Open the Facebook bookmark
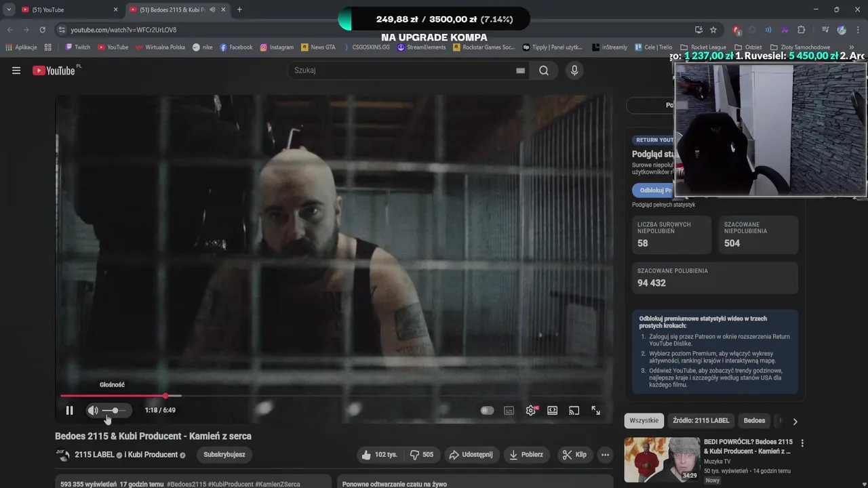This screenshot has width=868, height=488. click(236, 47)
